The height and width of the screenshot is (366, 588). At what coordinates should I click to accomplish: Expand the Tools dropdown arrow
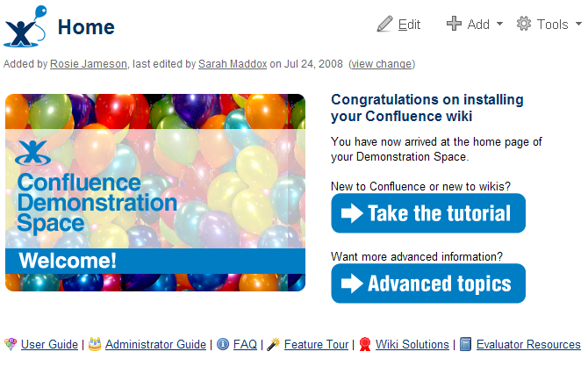577,25
